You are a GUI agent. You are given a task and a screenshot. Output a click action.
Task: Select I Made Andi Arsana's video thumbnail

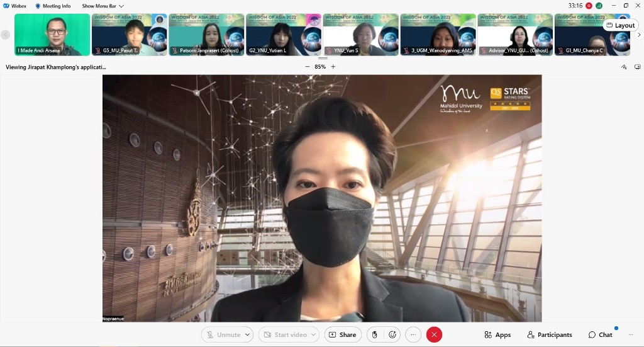point(52,35)
